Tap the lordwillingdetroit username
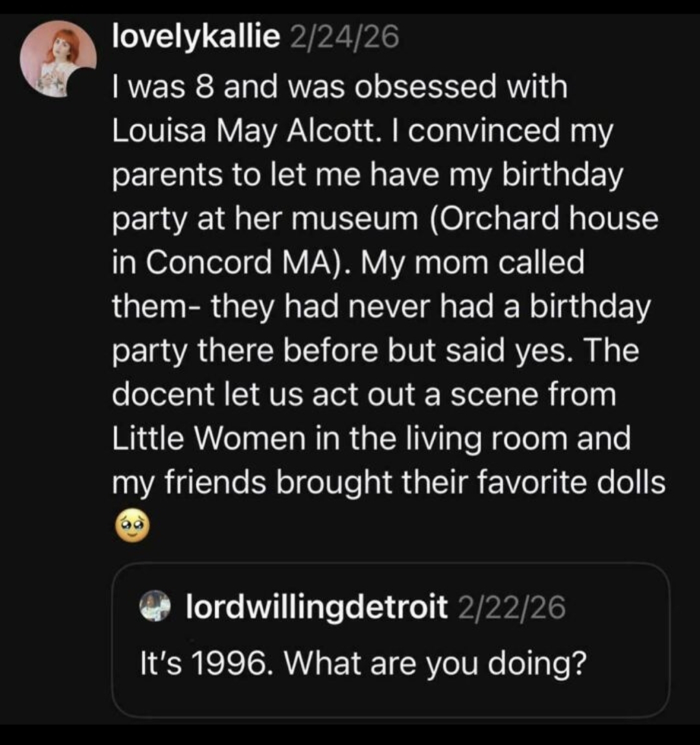 316,607
